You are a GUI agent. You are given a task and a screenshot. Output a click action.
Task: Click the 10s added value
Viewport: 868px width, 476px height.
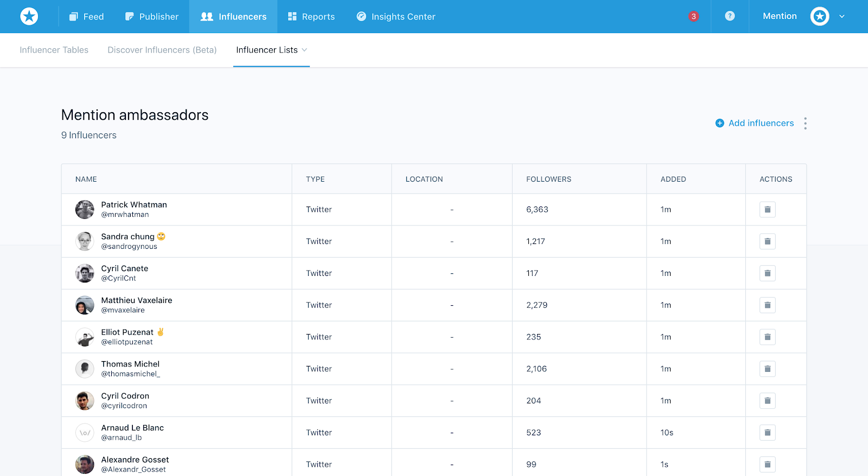point(667,433)
